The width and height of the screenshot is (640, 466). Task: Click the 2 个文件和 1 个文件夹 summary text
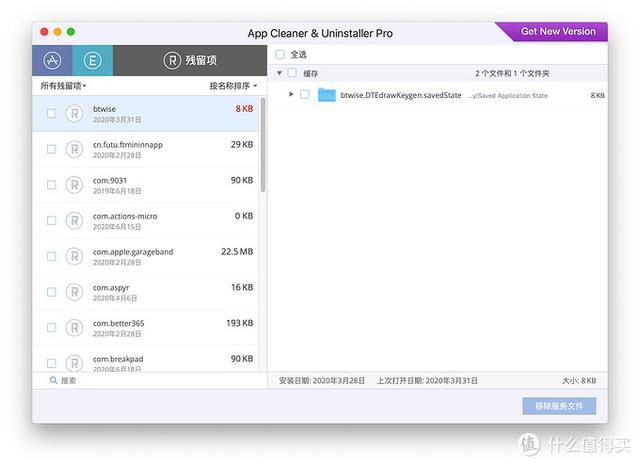pyautogui.click(x=512, y=73)
